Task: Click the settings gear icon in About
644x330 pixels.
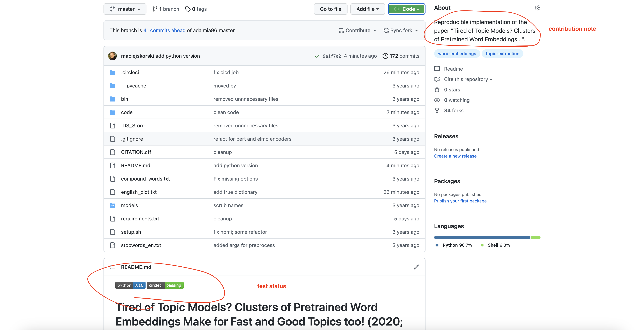Action: 538,8
